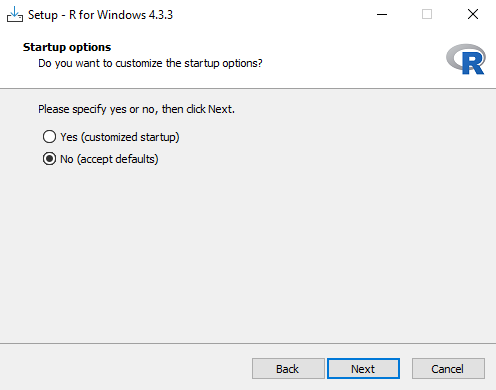Close the R for Windows setup wizard
Image resolution: width=496 pixels, height=390 pixels.
click(473, 14)
